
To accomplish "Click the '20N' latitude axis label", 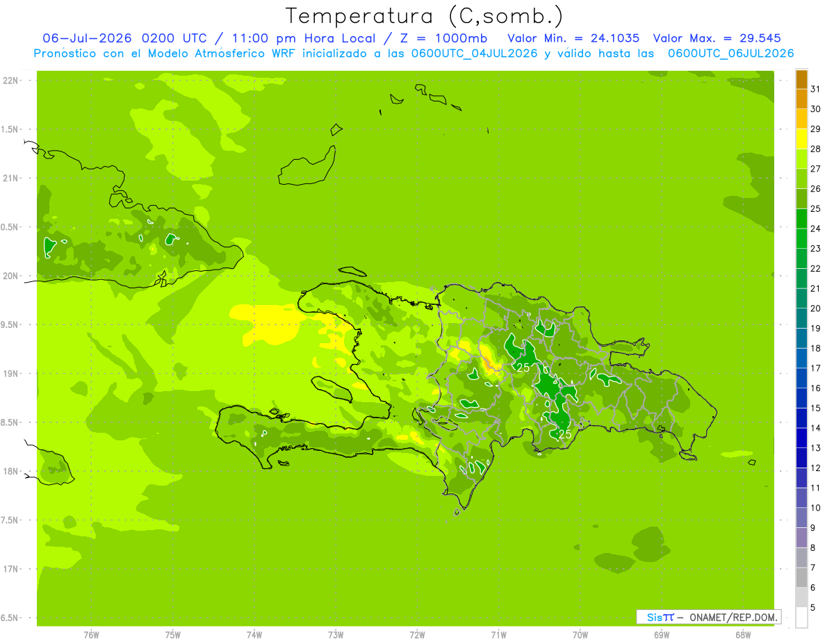I will (10, 276).
